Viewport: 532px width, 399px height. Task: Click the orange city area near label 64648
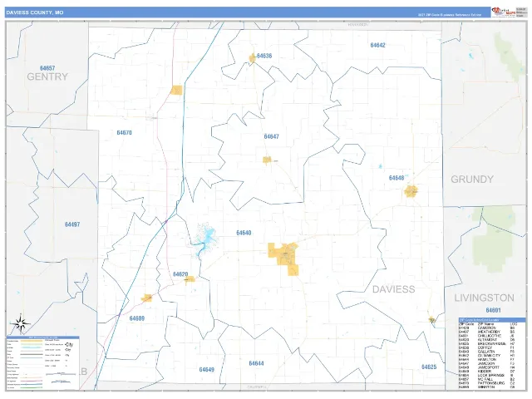[411, 191]
